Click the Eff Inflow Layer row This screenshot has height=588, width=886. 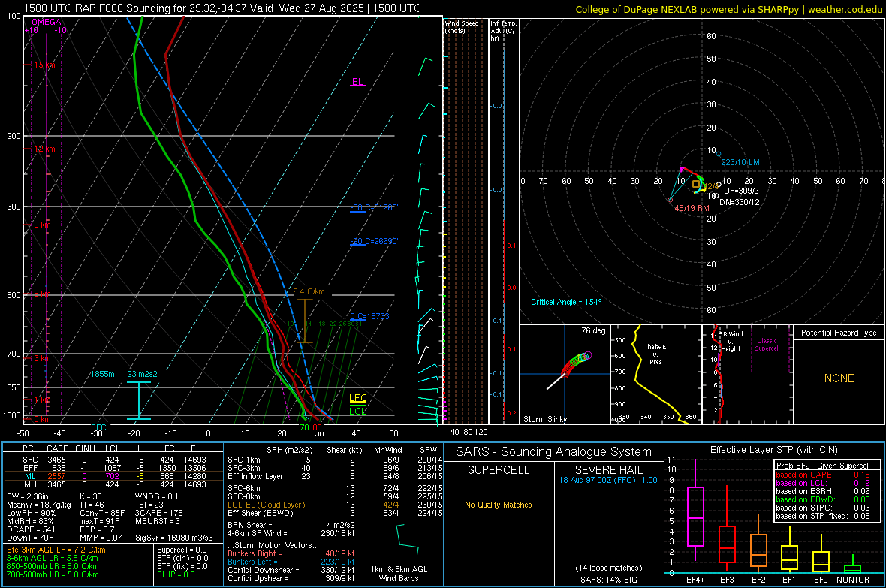[x=335, y=476]
